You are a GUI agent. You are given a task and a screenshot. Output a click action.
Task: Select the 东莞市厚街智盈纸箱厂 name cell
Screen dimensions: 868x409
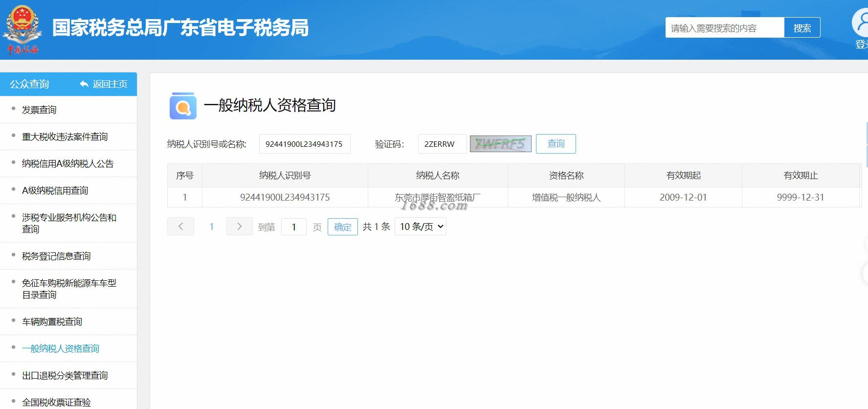[438, 197]
